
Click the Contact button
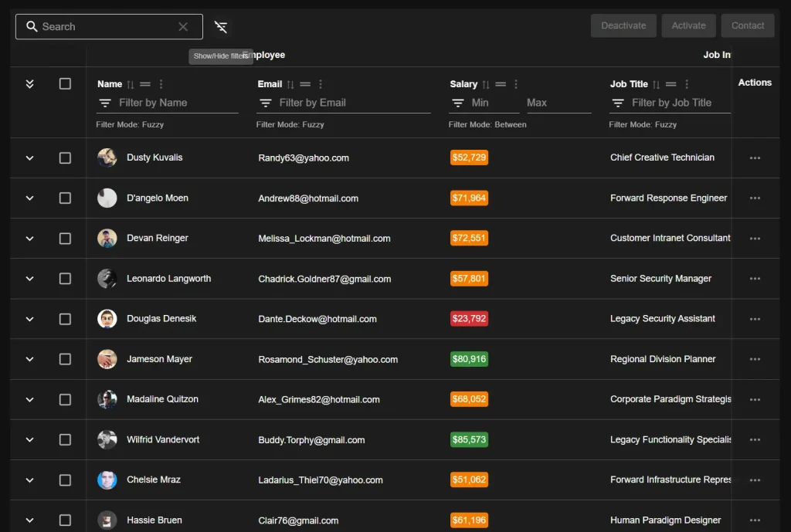click(747, 25)
